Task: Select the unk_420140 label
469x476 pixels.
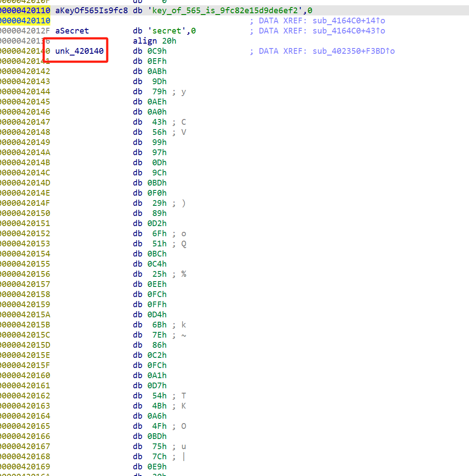Action: 79,51
